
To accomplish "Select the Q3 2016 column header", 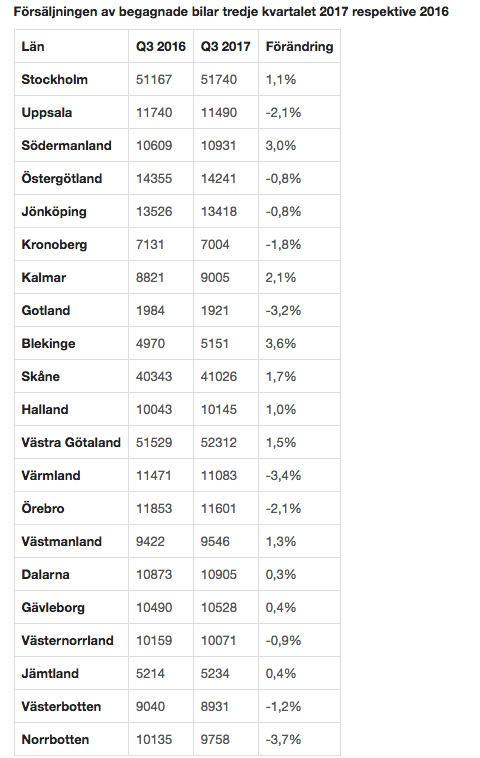I will (160, 46).
